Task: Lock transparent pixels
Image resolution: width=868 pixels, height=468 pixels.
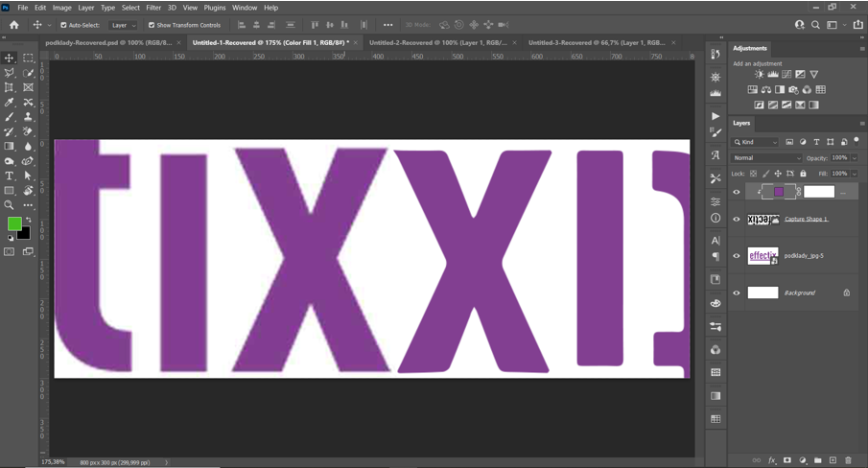Action: pos(753,174)
